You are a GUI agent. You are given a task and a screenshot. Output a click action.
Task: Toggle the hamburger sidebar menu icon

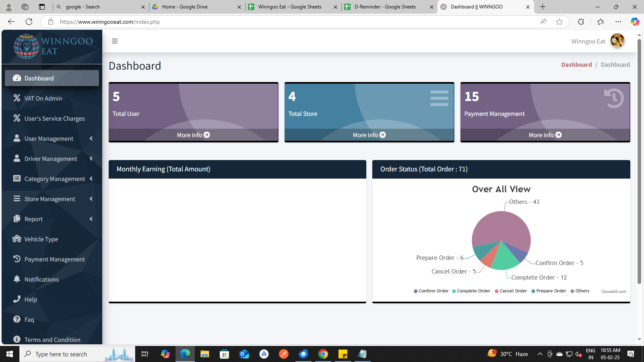pos(115,41)
